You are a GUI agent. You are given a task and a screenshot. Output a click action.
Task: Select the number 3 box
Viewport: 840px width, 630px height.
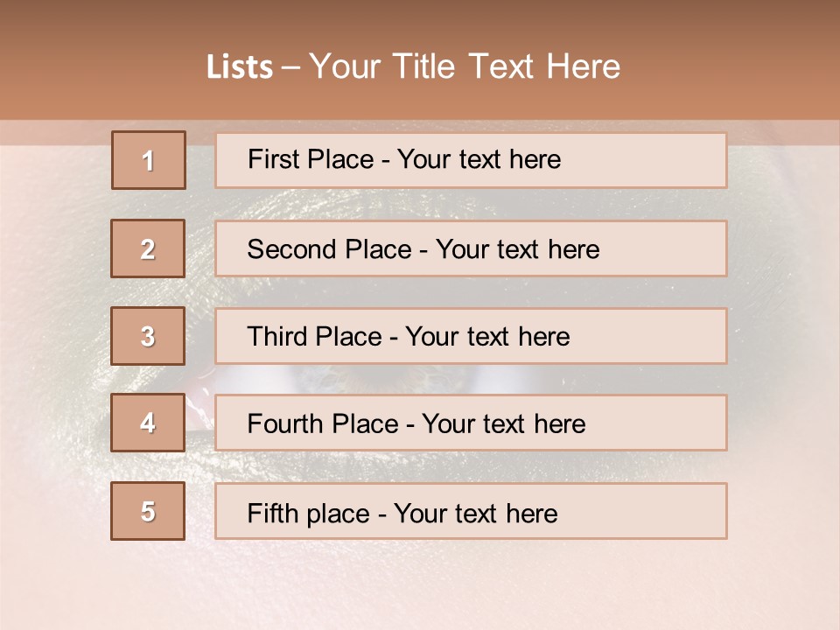[148, 336]
